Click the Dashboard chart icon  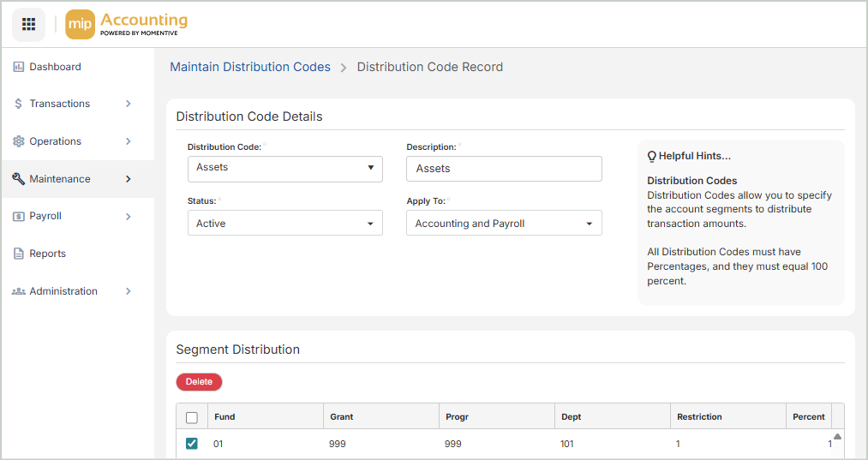pos(18,67)
